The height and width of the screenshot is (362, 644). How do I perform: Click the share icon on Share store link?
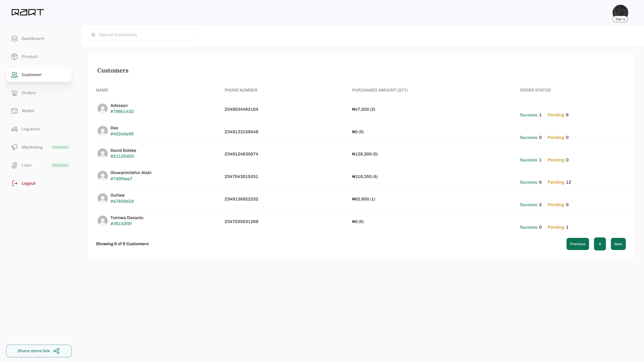[57, 351]
